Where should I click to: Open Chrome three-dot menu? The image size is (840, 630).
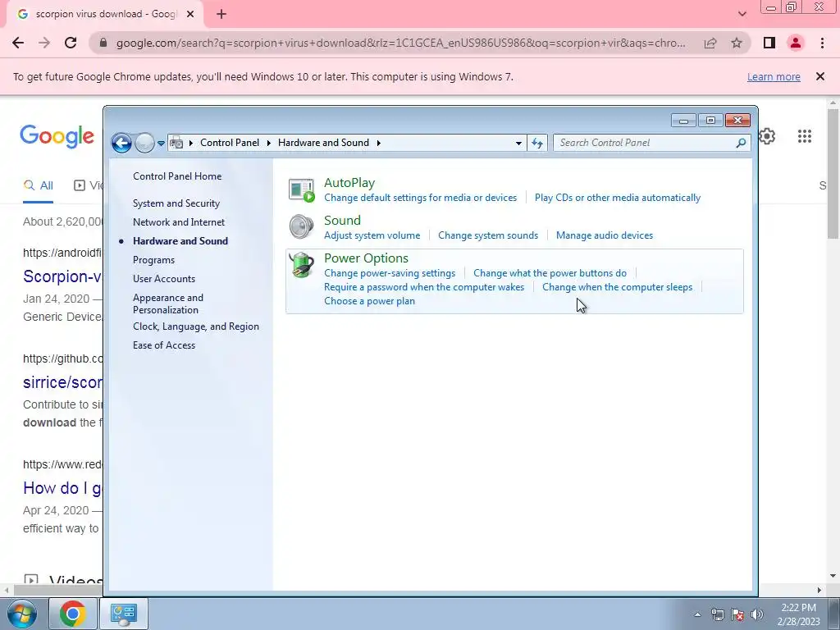point(822,43)
